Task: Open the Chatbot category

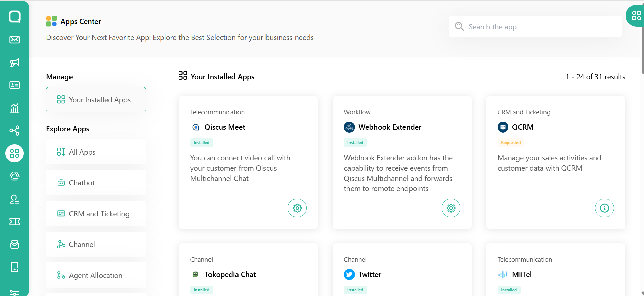Action: pyautogui.click(x=96, y=183)
